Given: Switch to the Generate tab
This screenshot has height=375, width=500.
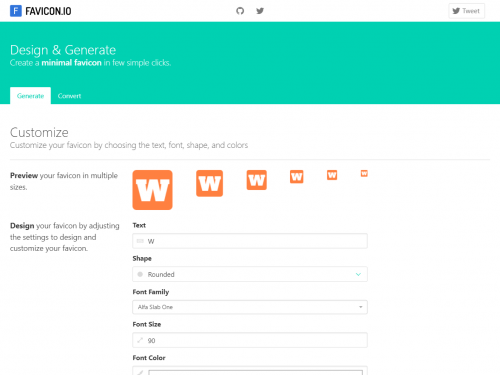Looking at the screenshot, I should pos(30,96).
